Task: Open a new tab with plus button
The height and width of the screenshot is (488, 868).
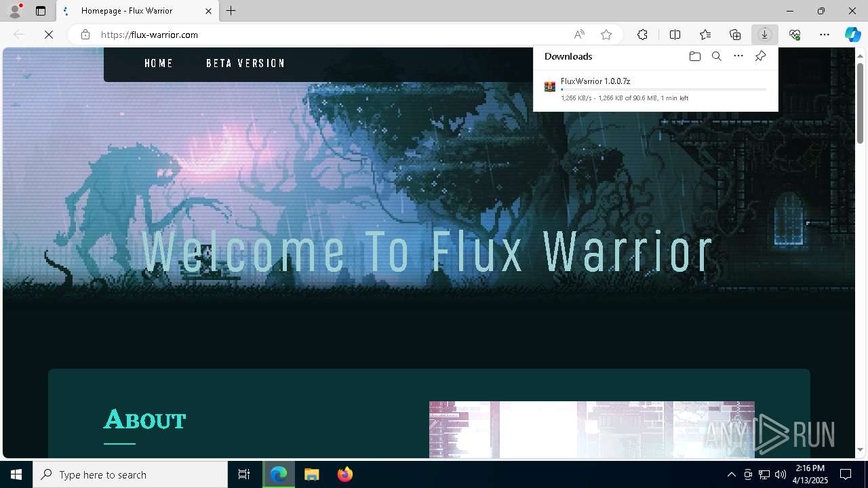Action: pos(231,11)
